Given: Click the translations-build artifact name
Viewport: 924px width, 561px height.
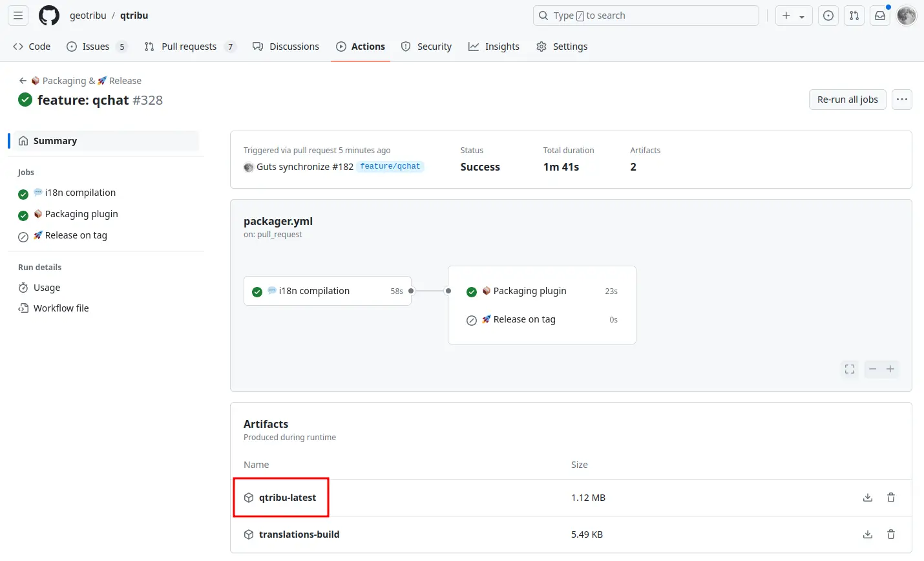Looking at the screenshot, I should 299,535.
